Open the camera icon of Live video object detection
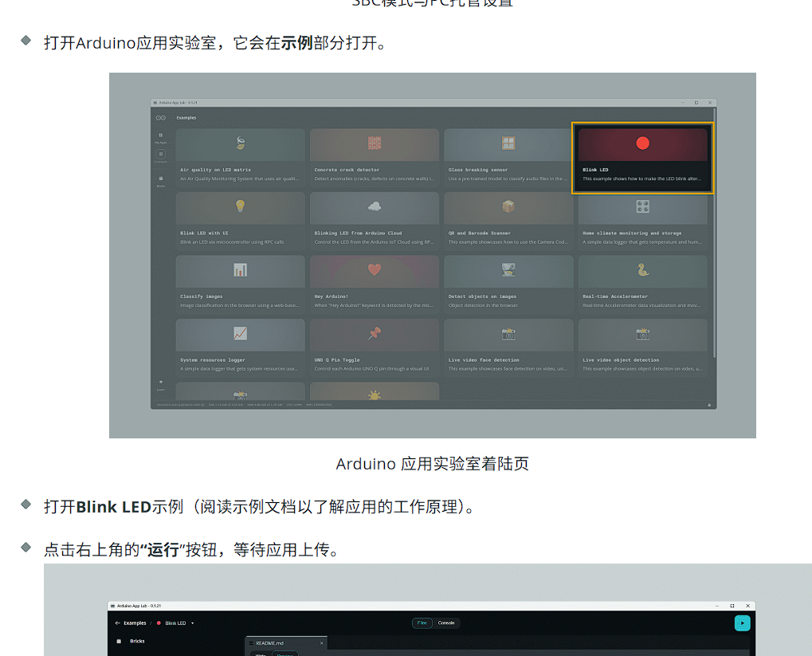 tap(642, 334)
